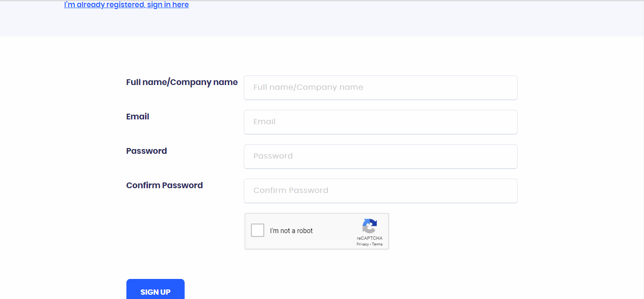Open the reCAPTCHA Terms link
This screenshot has height=299, width=644.
(x=377, y=244)
